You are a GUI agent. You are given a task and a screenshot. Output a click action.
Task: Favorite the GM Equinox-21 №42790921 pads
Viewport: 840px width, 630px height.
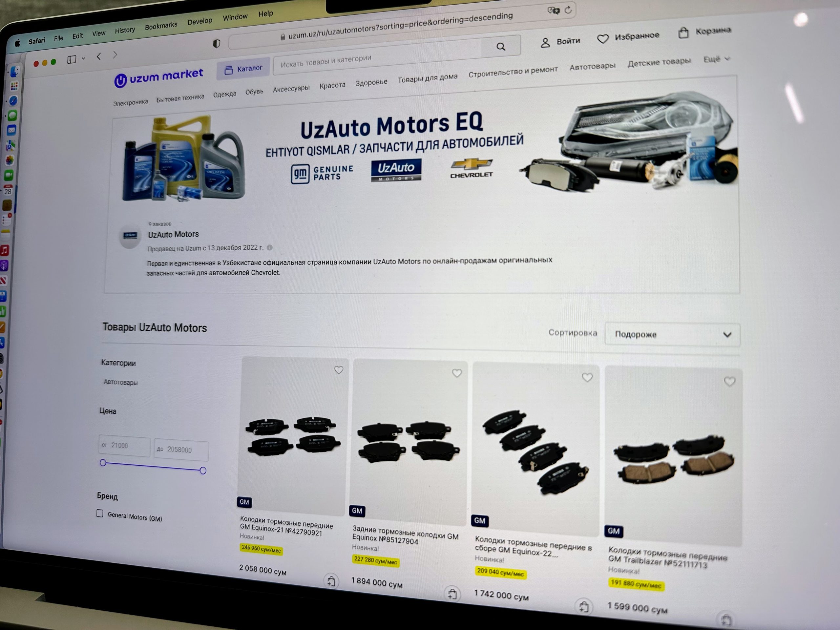click(339, 370)
